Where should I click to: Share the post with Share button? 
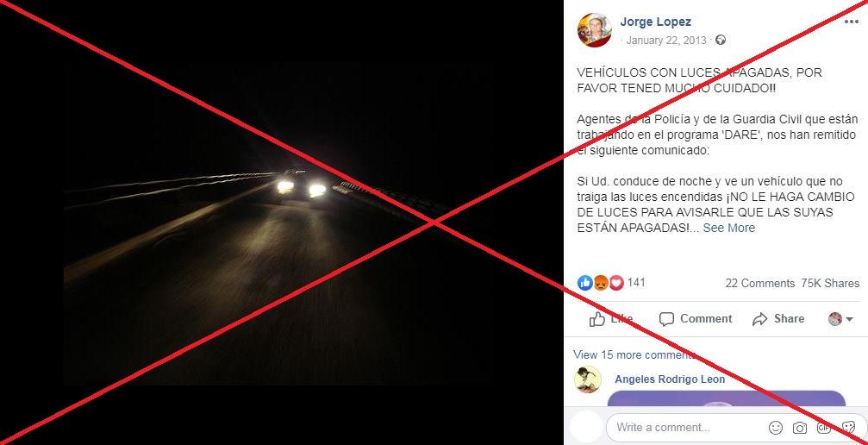(778, 318)
